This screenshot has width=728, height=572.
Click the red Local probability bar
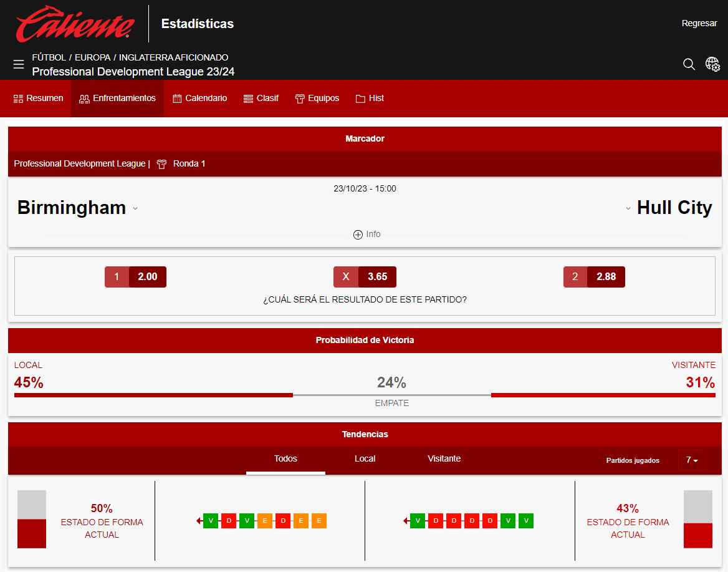(153, 395)
